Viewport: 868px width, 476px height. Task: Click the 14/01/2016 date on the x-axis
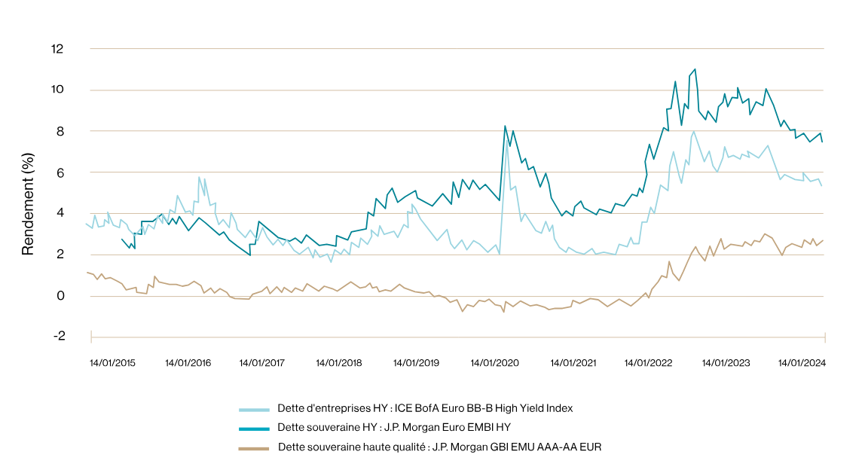188,363
